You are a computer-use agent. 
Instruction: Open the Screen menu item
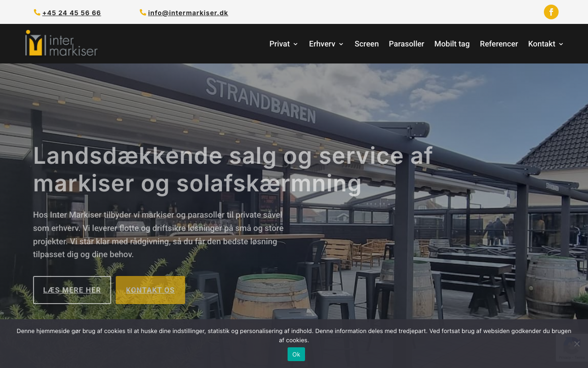point(367,44)
